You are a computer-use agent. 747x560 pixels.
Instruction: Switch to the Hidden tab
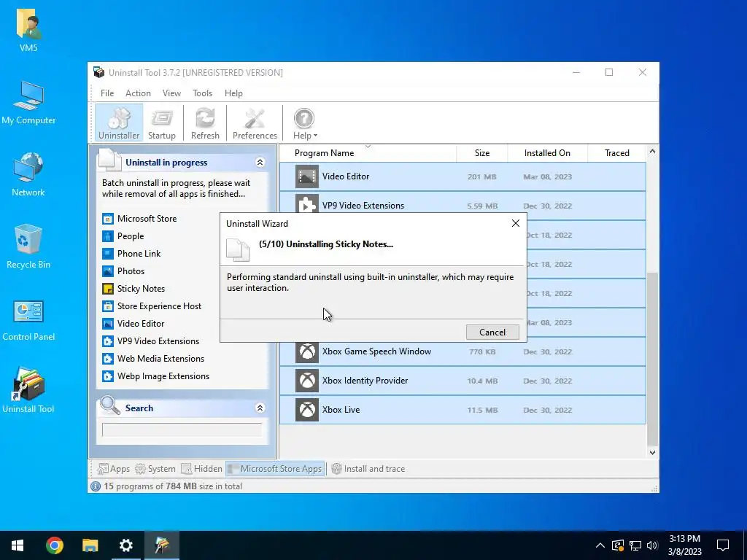[201, 469]
